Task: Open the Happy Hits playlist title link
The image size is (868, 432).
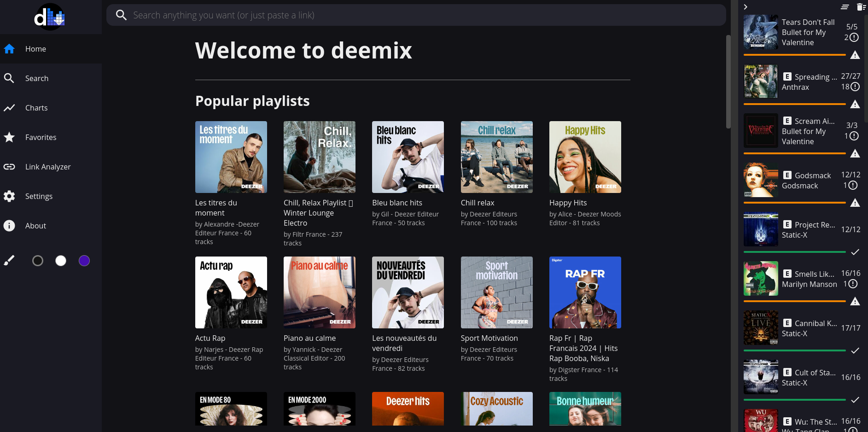Action: pos(568,203)
